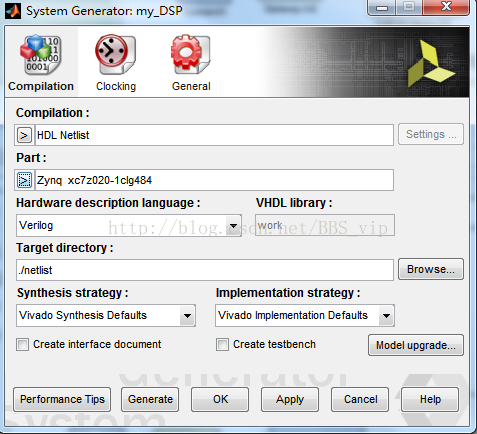Confirm with the OK button
This screenshot has width=477, height=434.
(220, 399)
